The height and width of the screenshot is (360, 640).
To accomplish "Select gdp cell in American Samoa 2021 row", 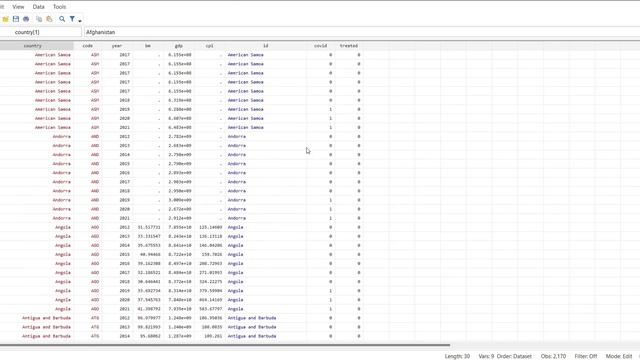I will 180,127.
